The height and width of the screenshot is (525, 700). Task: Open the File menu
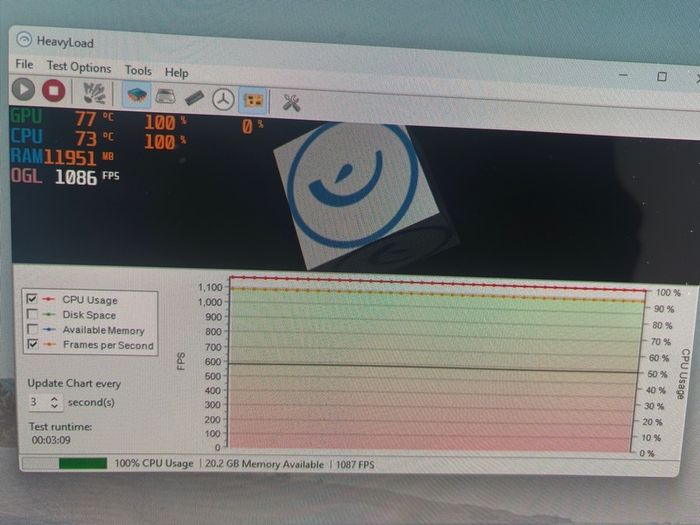coord(24,64)
